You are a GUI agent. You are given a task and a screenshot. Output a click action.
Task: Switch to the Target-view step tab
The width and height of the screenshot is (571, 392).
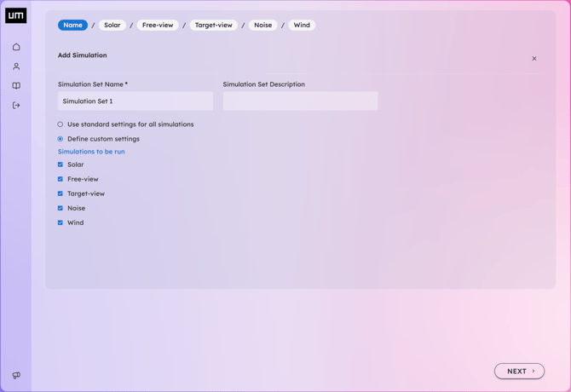[x=213, y=25]
